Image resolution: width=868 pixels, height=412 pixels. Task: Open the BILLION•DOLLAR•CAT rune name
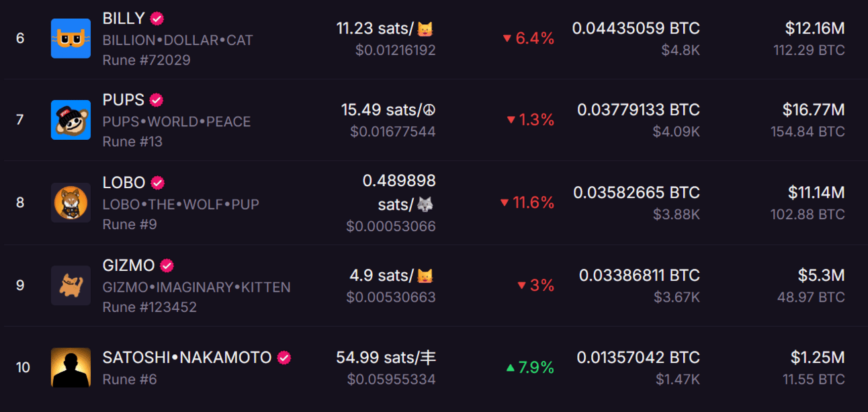[177, 40]
